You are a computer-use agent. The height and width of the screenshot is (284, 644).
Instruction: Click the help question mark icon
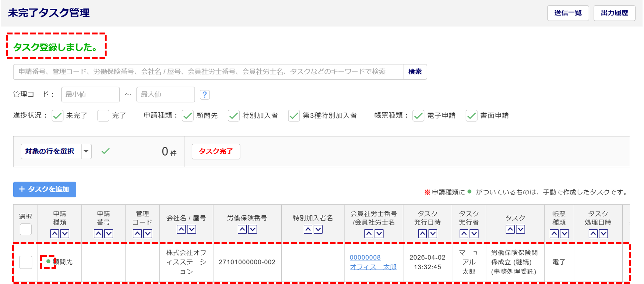tap(205, 95)
